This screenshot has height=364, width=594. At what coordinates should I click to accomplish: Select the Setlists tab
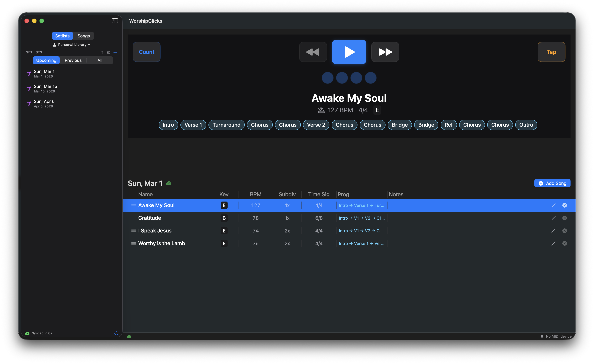pyautogui.click(x=62, y=36)
